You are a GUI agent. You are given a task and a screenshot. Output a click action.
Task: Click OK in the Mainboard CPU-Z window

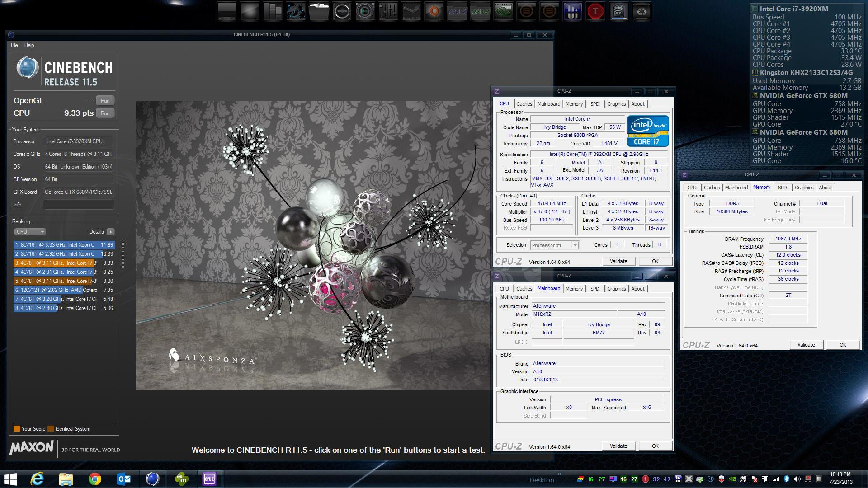(x=655, y=446)
